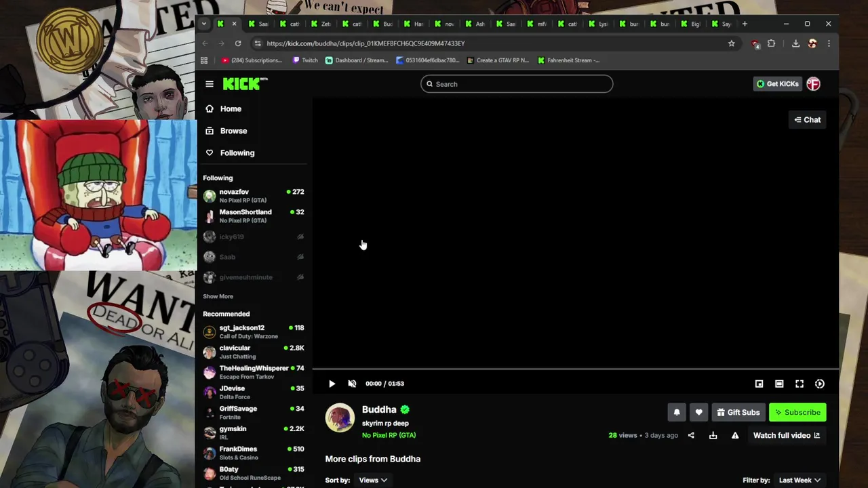Expand Show More under Following
This screenshot has height=488, width=868.
click(218, 296)
